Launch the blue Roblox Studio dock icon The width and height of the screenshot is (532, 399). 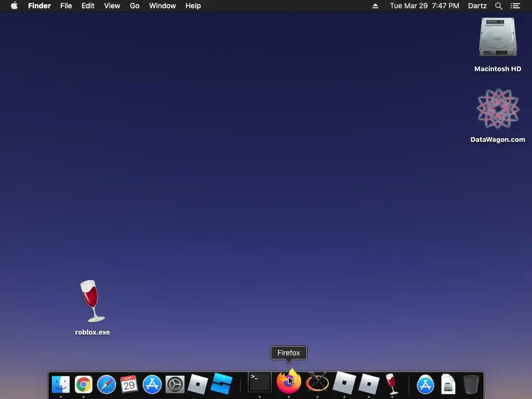tap(221, 384)
